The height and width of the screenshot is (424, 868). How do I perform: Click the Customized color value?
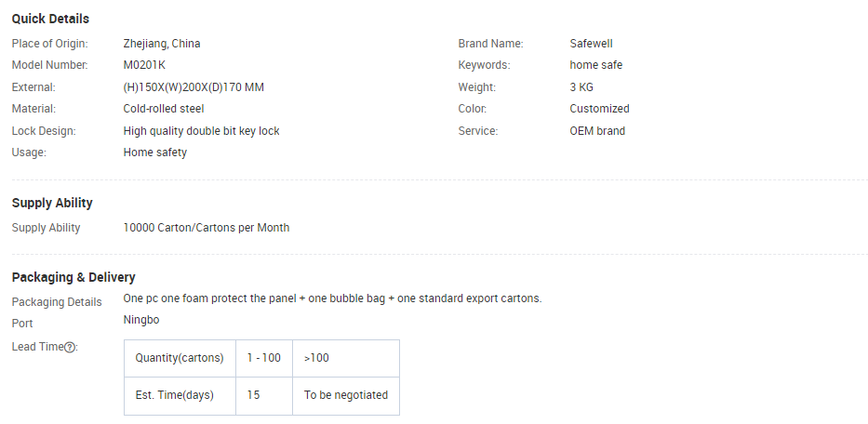(x=599, y=109)
